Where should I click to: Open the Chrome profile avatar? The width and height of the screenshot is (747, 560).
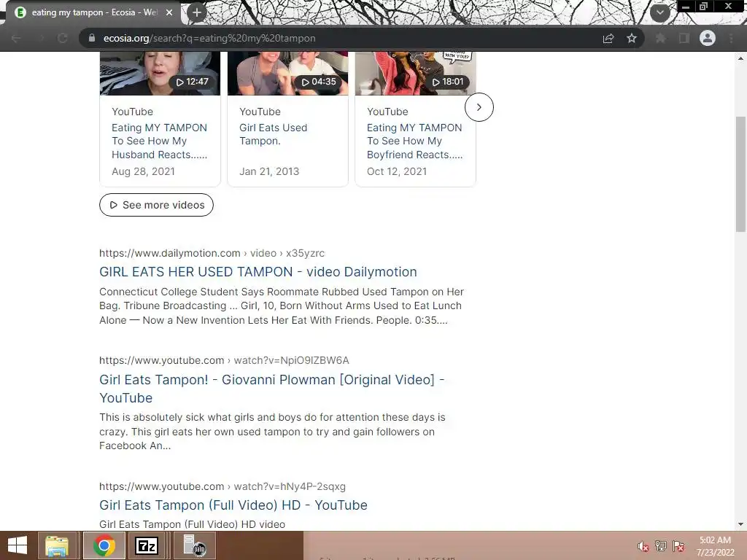tap(708, 38)
